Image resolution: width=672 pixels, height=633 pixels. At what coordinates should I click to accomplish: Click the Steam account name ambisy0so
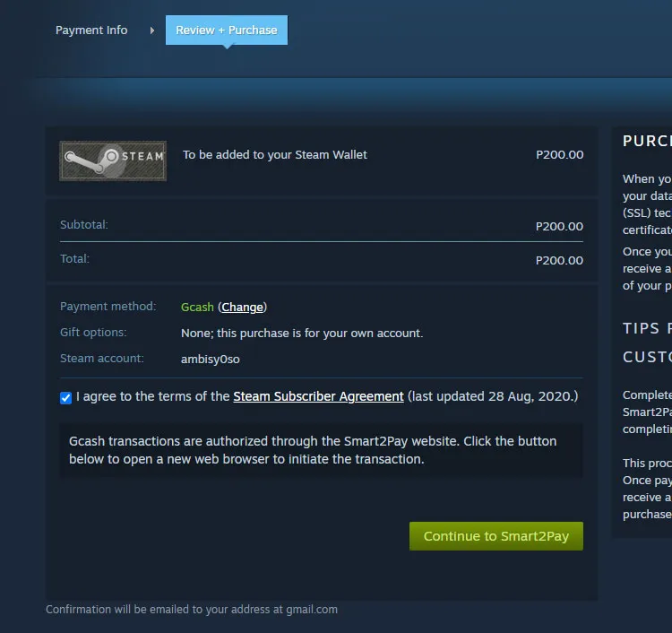pyautogui.click(x=211, y=359)
